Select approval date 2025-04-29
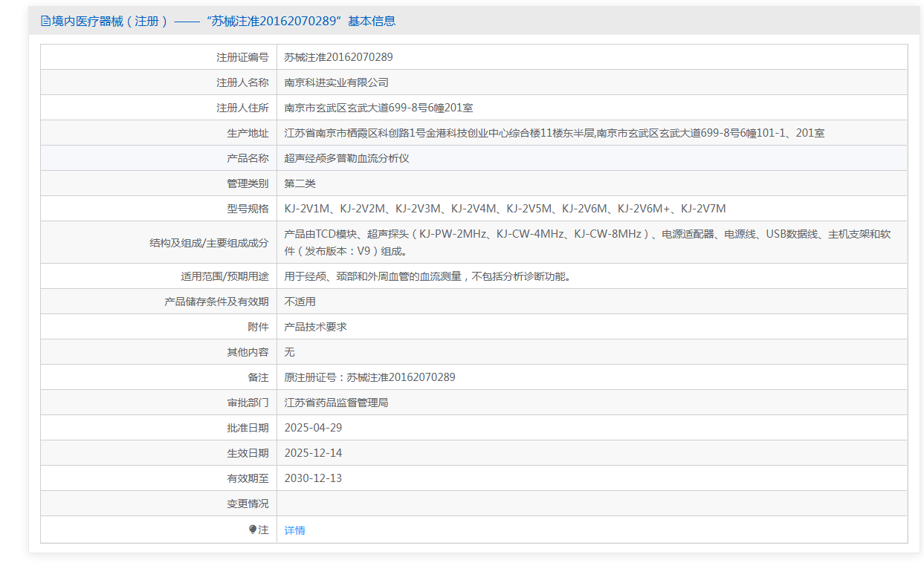This screenshot has width=924, height=563. coord(314,428)
